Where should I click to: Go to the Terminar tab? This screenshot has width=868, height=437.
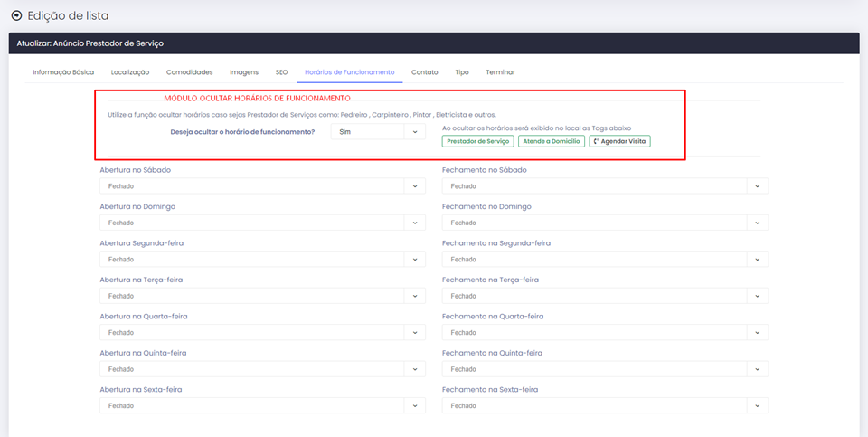tap(500, 72)
